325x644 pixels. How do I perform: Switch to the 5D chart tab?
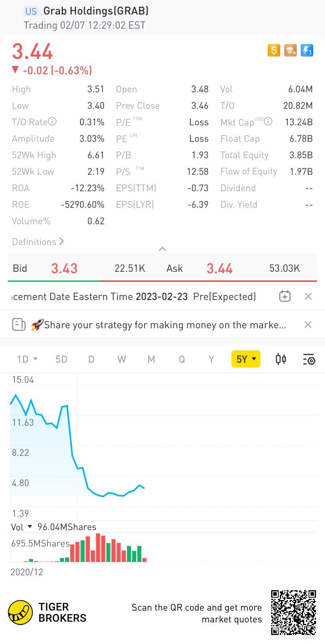point(61,359)
